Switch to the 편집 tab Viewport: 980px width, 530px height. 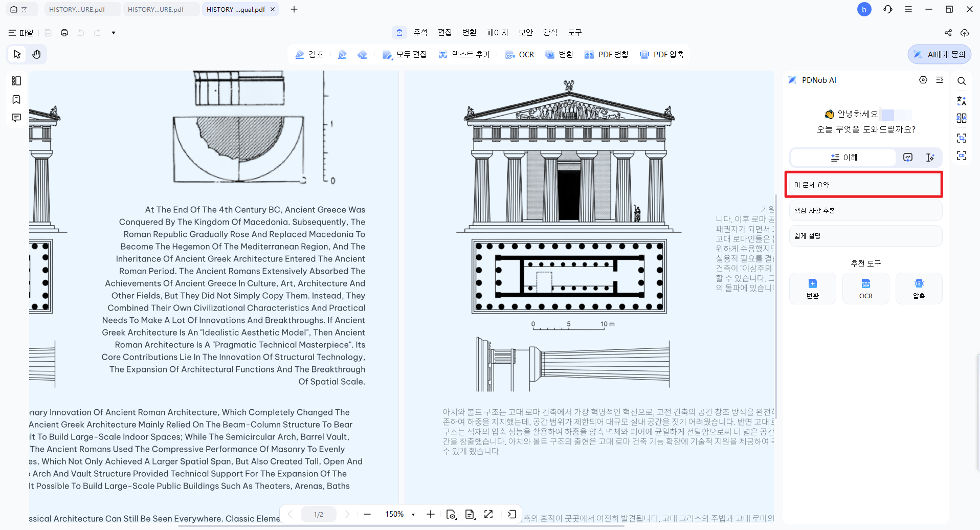(x=445, y=32)
